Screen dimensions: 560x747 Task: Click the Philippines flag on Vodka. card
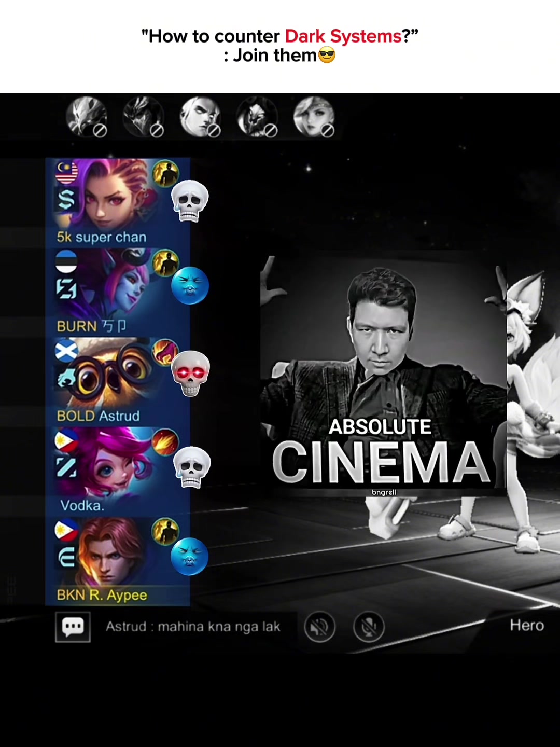click(x=66, y=441)
